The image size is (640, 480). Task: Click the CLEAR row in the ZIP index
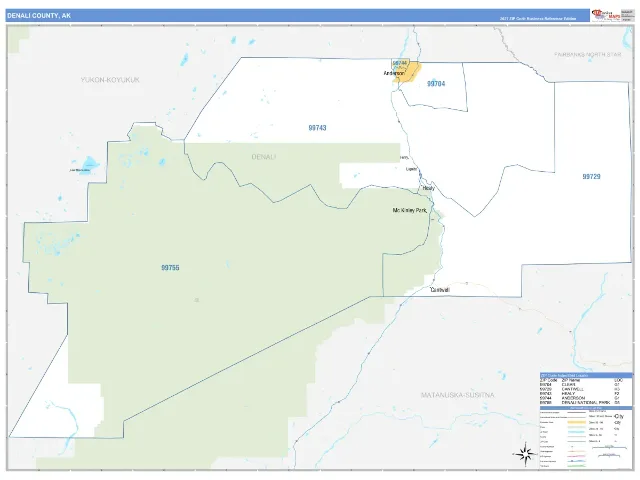pos(581,384)
